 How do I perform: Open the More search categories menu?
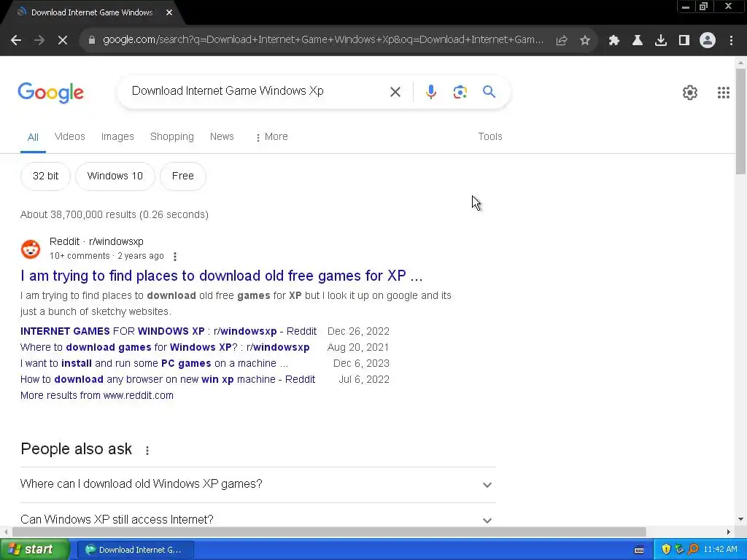(x=271, y=136)
